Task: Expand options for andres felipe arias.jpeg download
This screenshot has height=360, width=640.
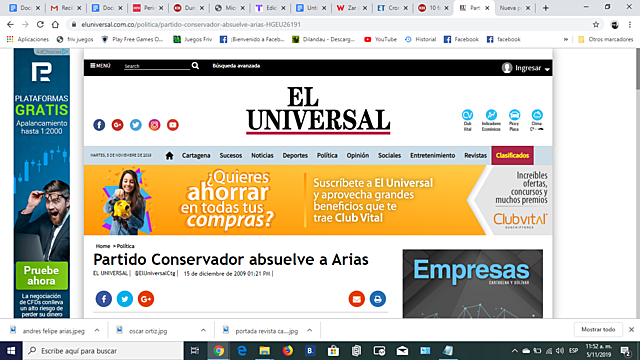Action: pyautogui.click(x=97, y=330)
